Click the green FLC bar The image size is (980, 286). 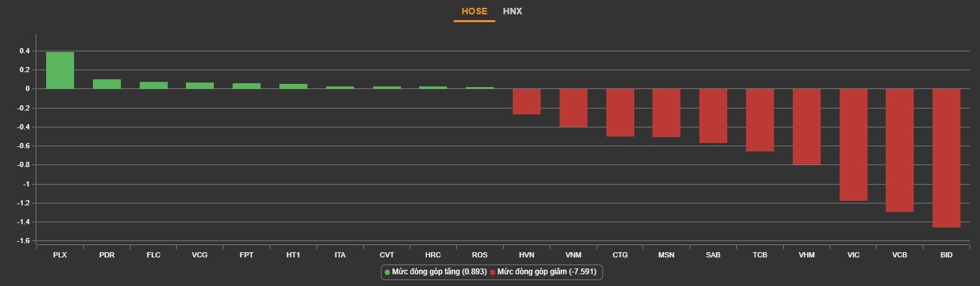pos(153,85)
